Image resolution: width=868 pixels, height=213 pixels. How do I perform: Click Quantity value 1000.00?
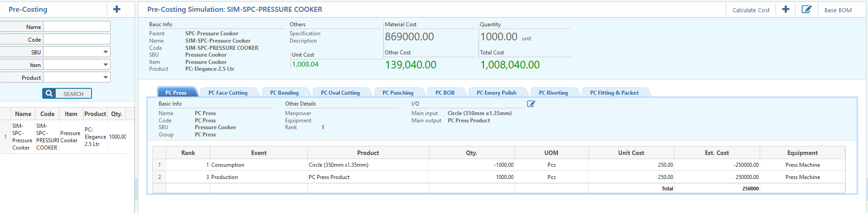click(x=499, y=37)
